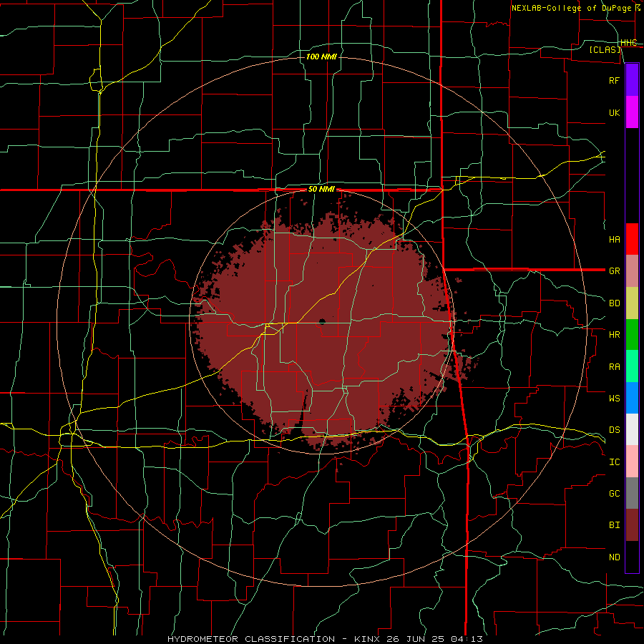Click the '100 NMI' range ring label
Image resolution: width=644 pixels, height=644 pixels.
pyautogui.click(x=321, y=57)
